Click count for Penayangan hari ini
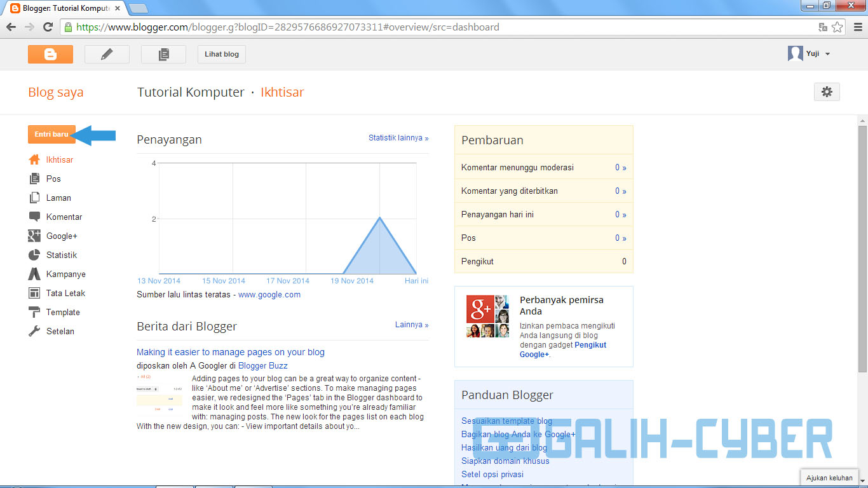Image resolution: width=868 pixels, height=488 pixels. click(620, 215)
